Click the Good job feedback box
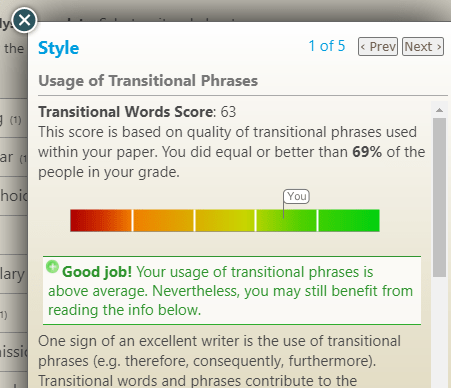The height and width of the screenshot is (388, 451). [x=232, y=290]
